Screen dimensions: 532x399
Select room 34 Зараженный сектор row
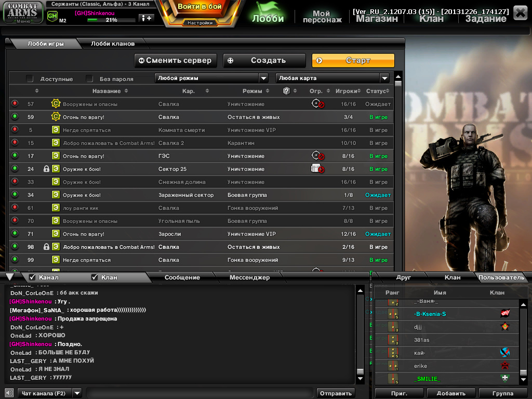point(202,195)
